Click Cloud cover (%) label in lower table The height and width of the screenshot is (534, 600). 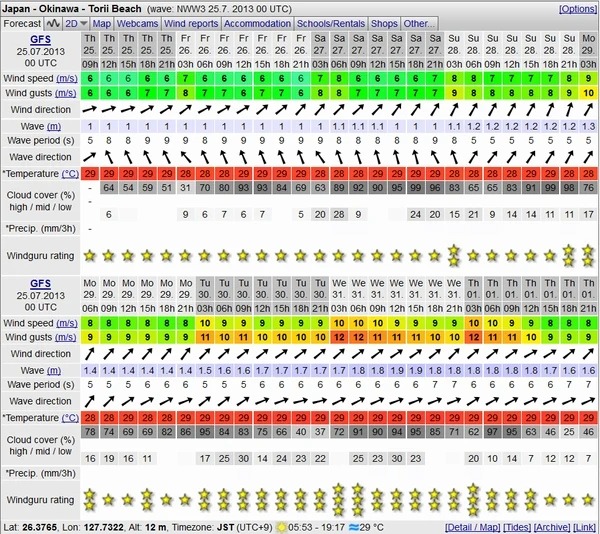click(x=41, y=440)
